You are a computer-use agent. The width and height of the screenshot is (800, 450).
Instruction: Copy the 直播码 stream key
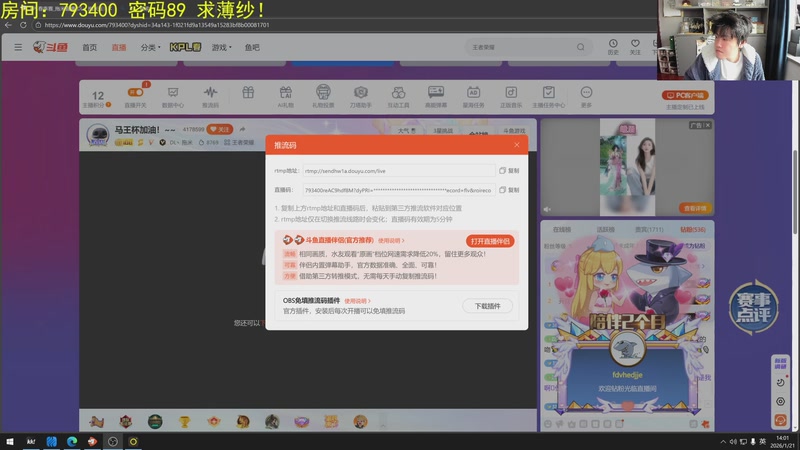tap(509, 190)
